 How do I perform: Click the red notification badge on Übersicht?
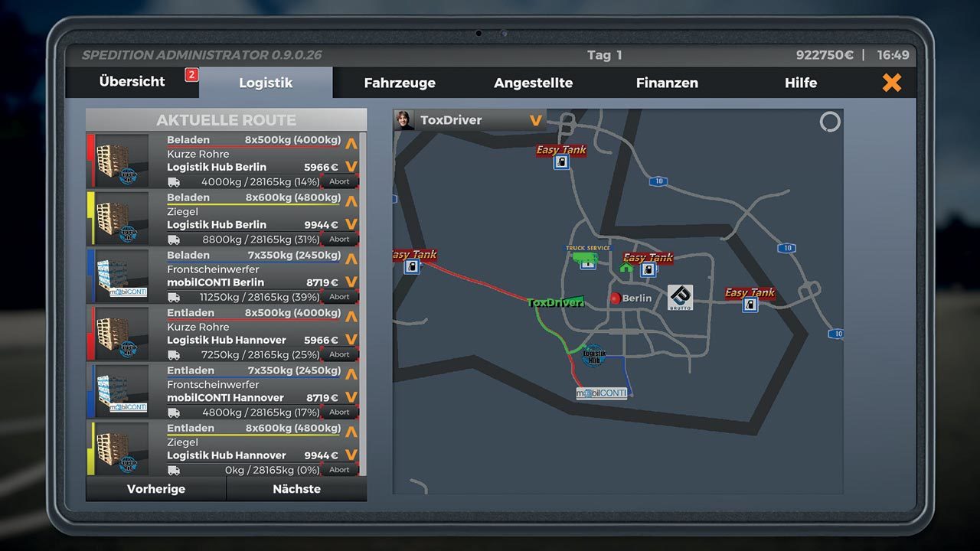coord(191,75)
